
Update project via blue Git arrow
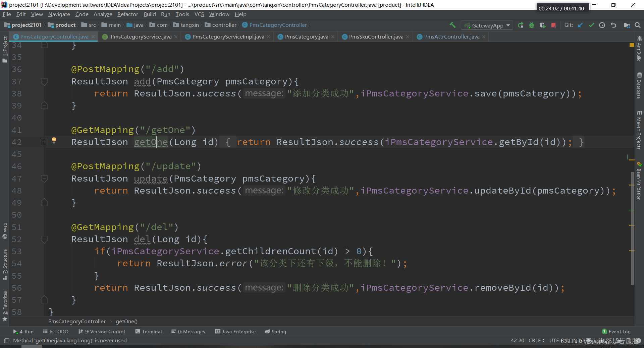[580, 25]
